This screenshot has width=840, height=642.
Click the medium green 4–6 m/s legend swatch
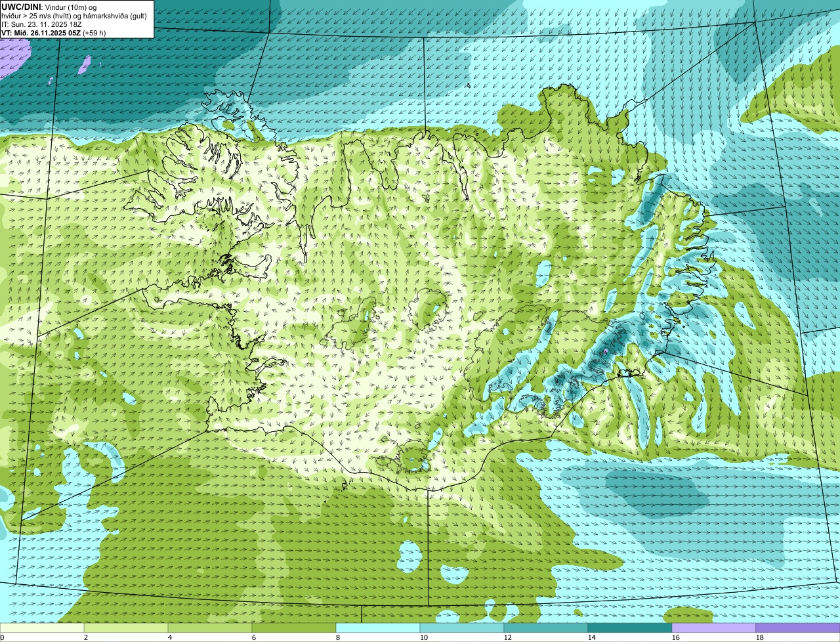click(210, 628)
